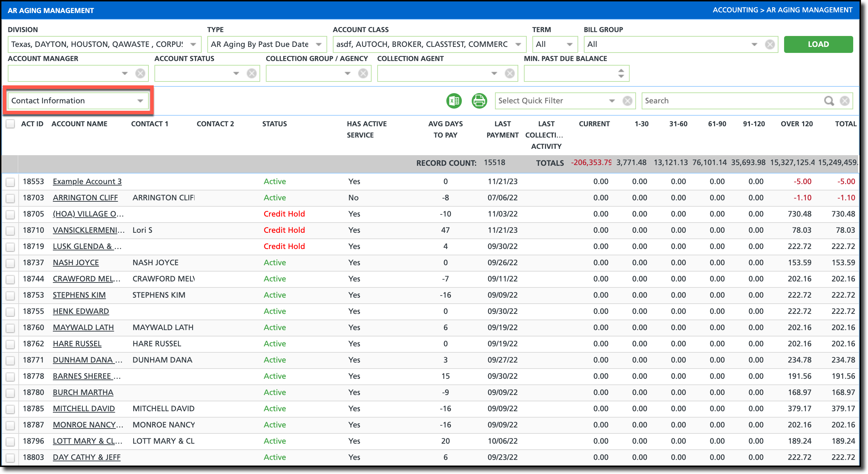Expand the Division dropdown

(x=193, y=44)
